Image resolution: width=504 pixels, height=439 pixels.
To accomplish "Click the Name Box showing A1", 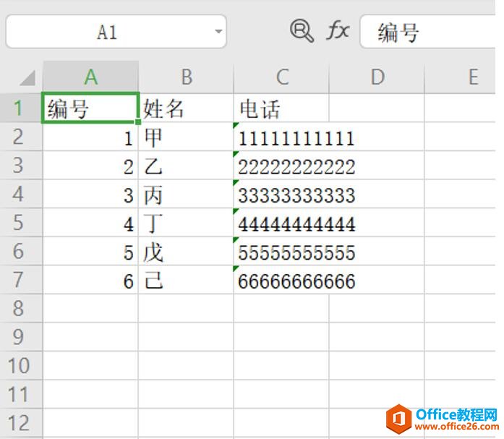I will tap(116, 32).
